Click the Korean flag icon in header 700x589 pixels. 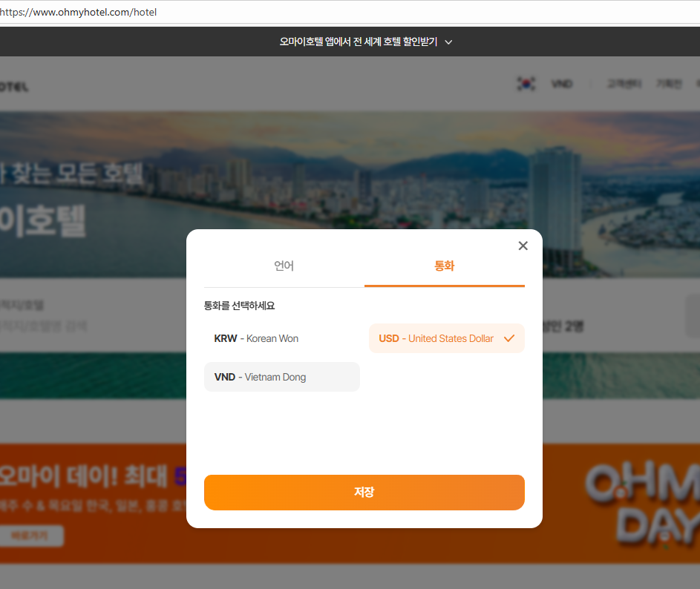[526, 83]
